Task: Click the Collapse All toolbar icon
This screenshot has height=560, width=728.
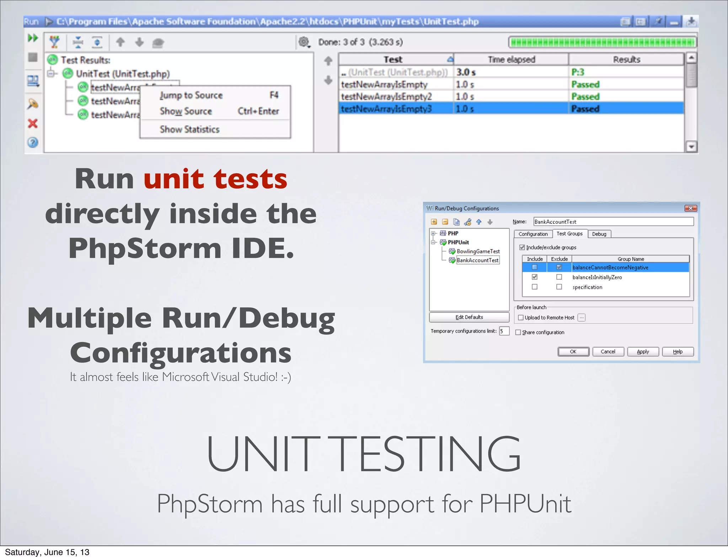Action: click(x=78, y=42)
